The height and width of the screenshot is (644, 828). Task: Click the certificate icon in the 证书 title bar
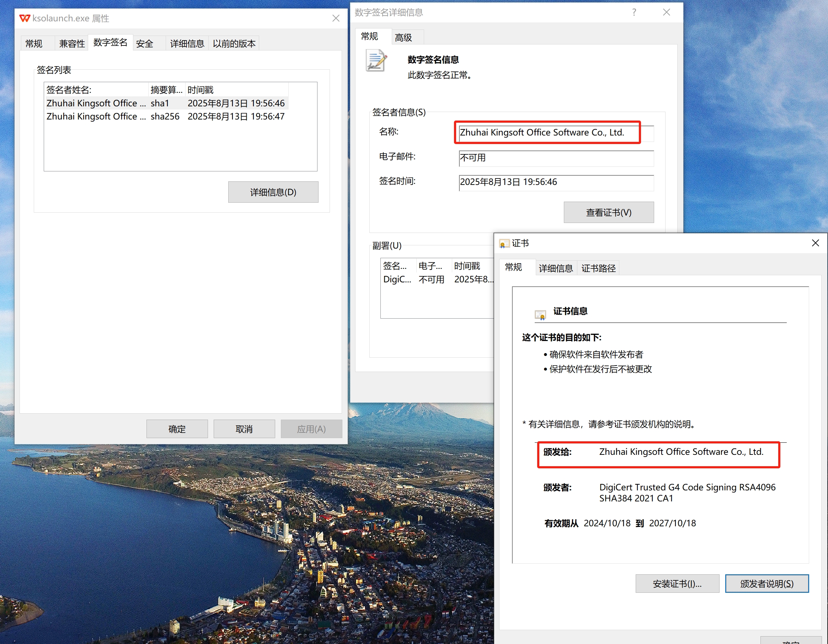[504, 244]
